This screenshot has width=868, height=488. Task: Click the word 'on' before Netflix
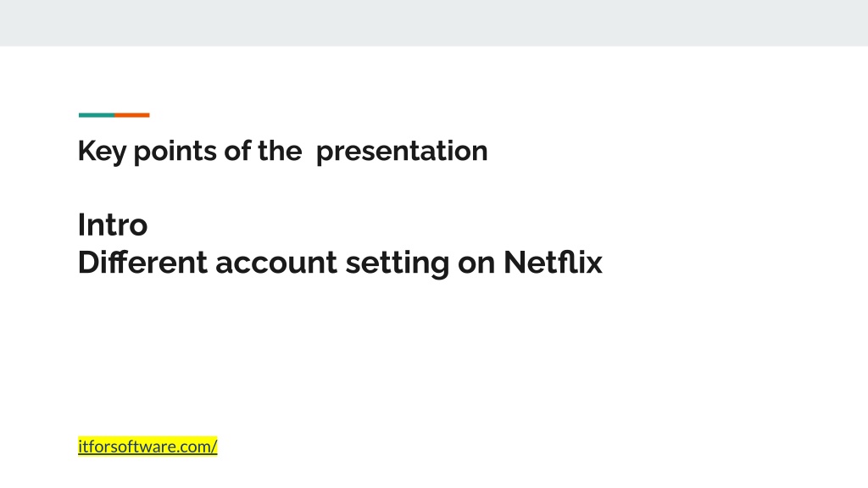click(x=476, y=264)
